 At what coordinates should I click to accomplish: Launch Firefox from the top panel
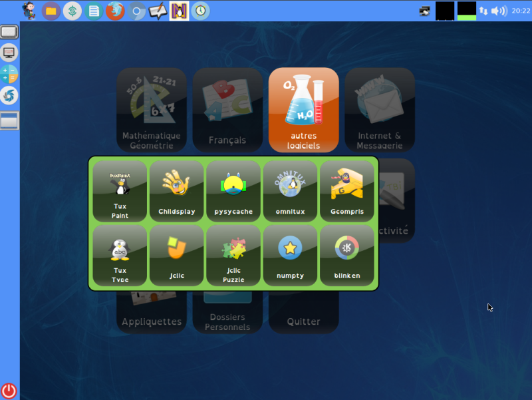[x=115, y=11]
